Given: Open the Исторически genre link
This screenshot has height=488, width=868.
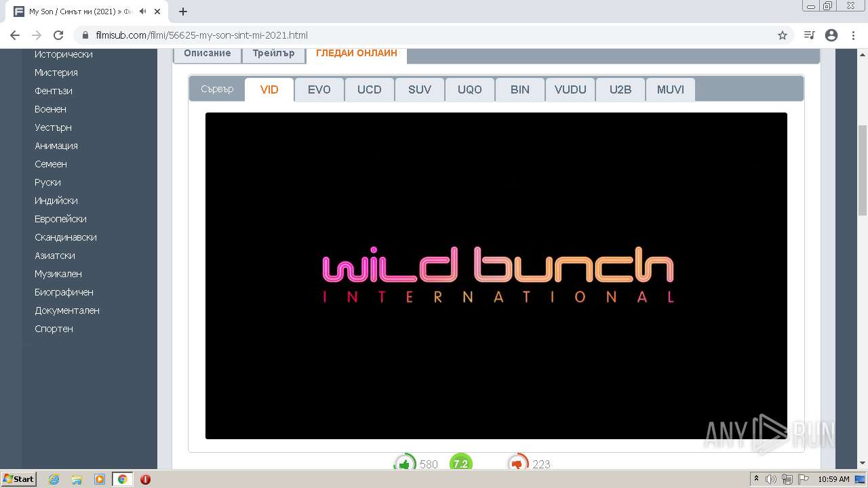Looking at the screenshot, I should pos(64,54).
